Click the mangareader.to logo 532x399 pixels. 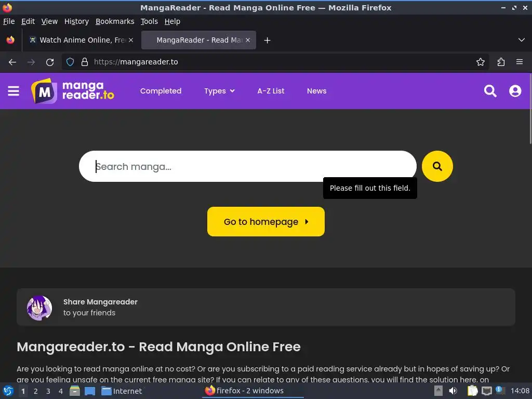click(73, 91)
